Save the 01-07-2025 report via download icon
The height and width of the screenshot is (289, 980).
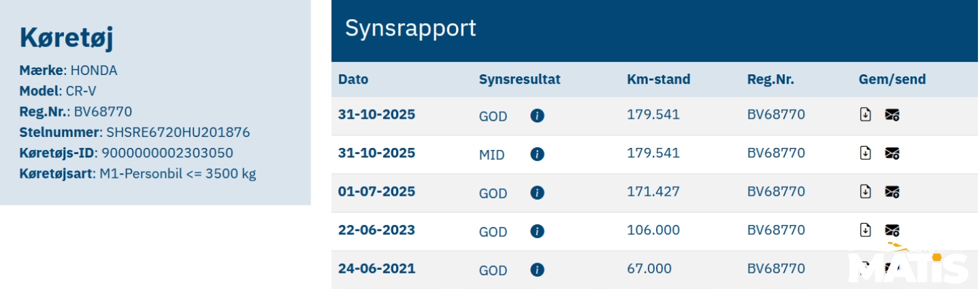pos(865,192)
